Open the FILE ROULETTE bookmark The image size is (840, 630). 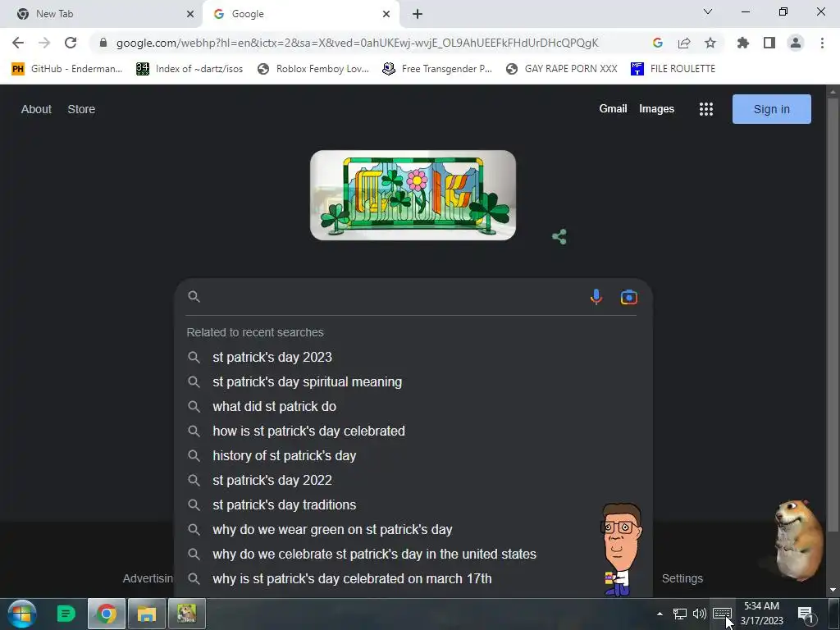point(673,69)
